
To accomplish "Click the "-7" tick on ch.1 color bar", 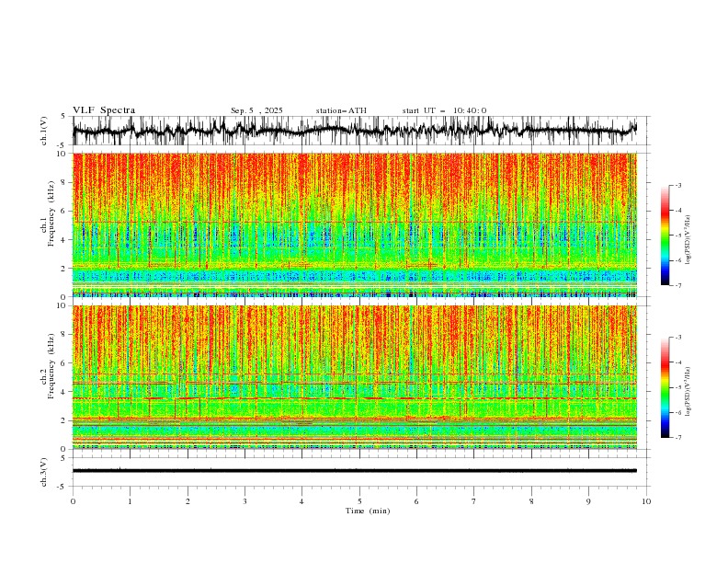I will (x=677, y=285).
